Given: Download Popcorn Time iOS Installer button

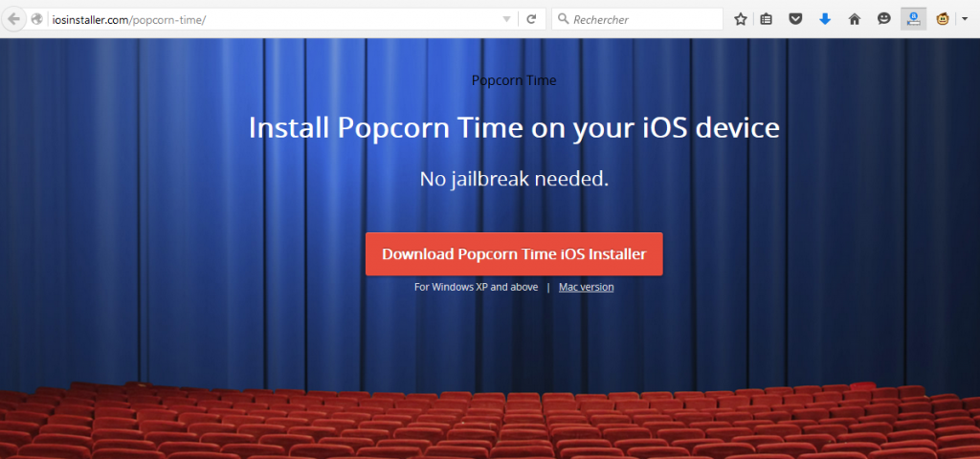Looking at the screenshot, I should click(514, 254).
